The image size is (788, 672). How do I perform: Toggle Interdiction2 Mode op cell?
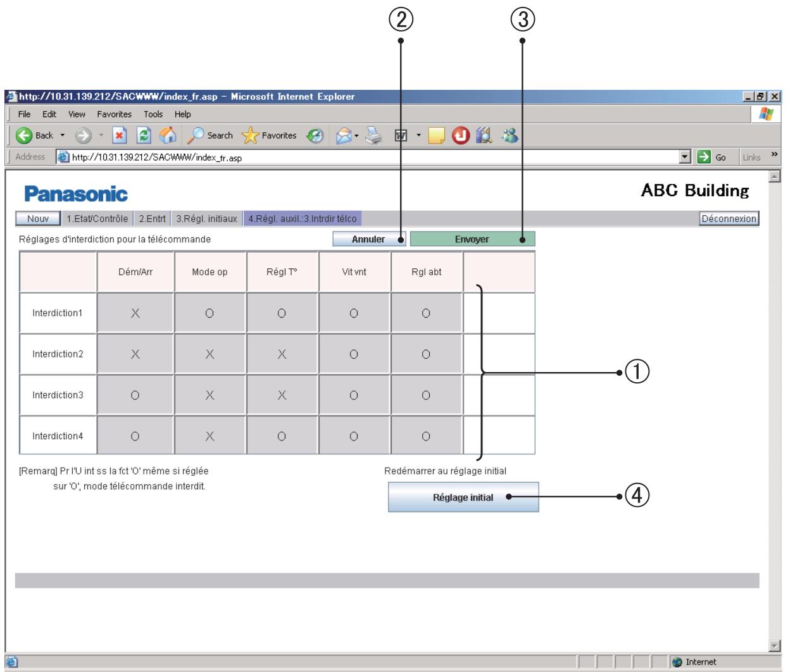click(210, 354)
